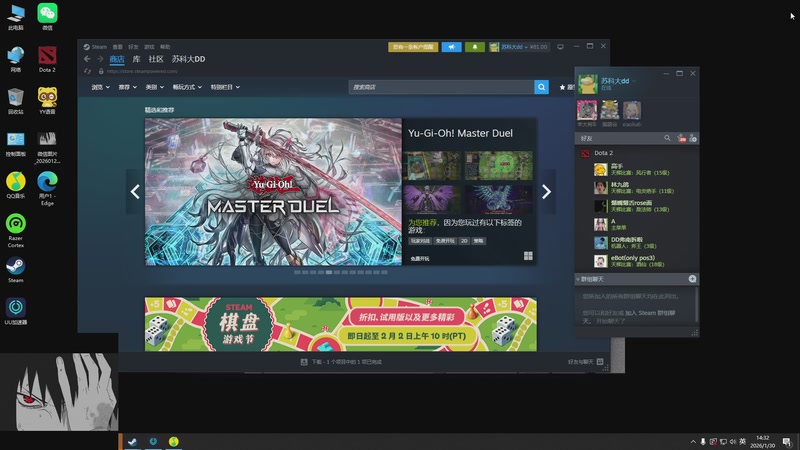Click the store search input field
The height and width of the screenshot is (450, 800).
[x=441, y=87]
